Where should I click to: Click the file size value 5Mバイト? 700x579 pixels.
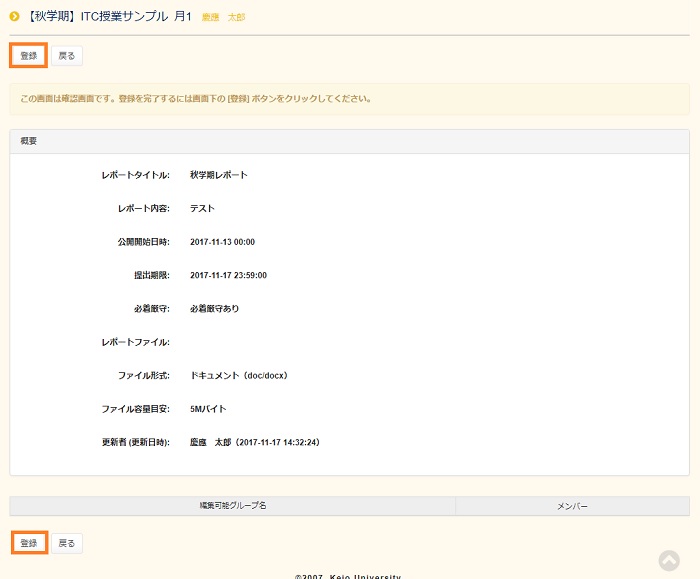[209, 409]
